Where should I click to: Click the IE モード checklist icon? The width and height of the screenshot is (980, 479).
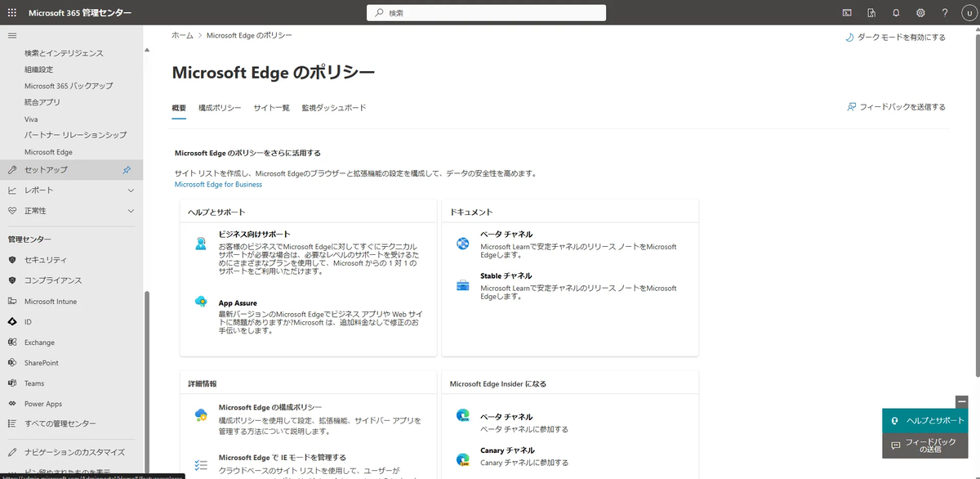[201, 463]
